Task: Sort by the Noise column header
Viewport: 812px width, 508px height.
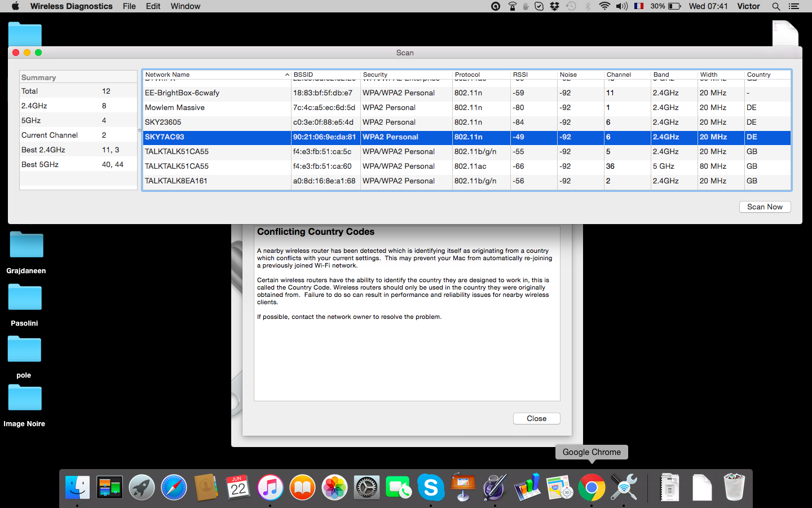Action: point(580,75)
